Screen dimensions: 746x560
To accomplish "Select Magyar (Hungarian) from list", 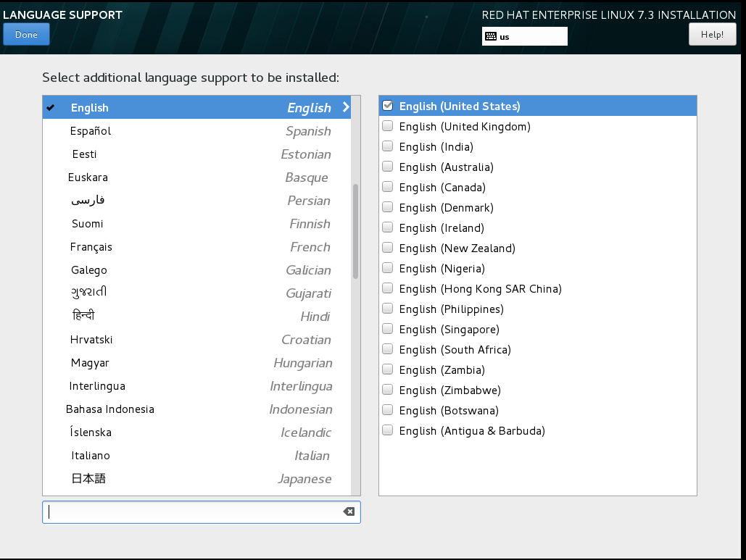I will (197, 363).
